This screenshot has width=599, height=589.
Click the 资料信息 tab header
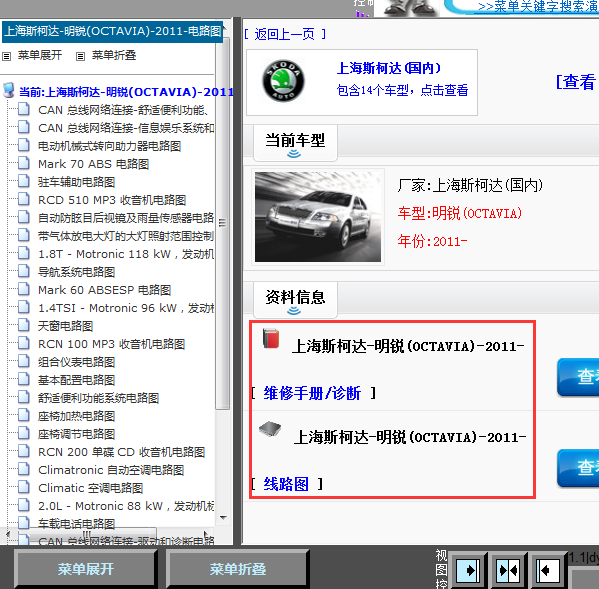point(295,299)
